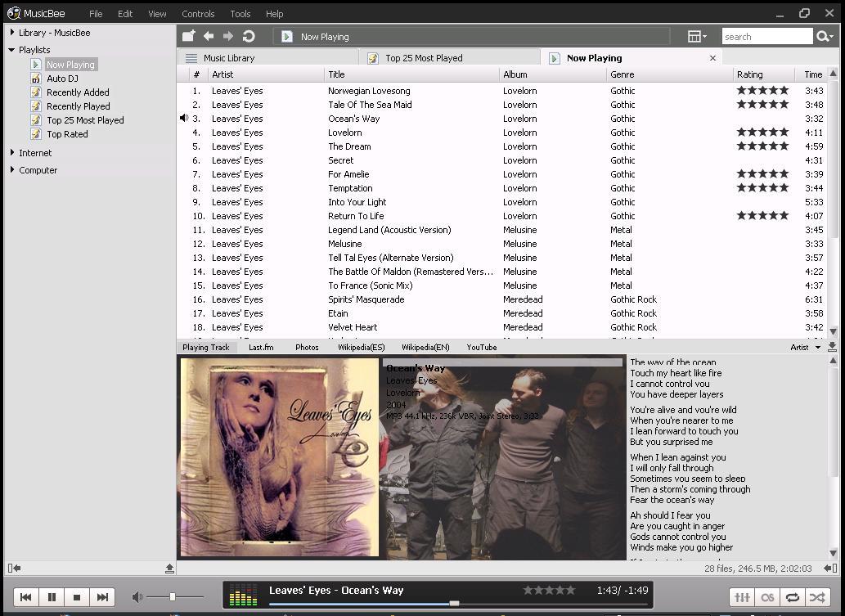Expand the Library - MusicBee node
Screen dimensions: 845x616
pos(11,33)
